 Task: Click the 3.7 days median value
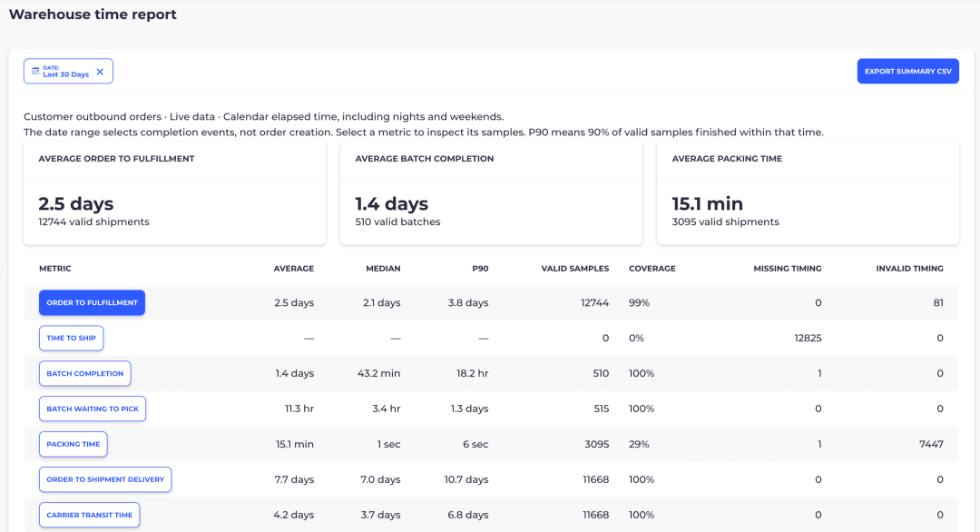(380, 515)
